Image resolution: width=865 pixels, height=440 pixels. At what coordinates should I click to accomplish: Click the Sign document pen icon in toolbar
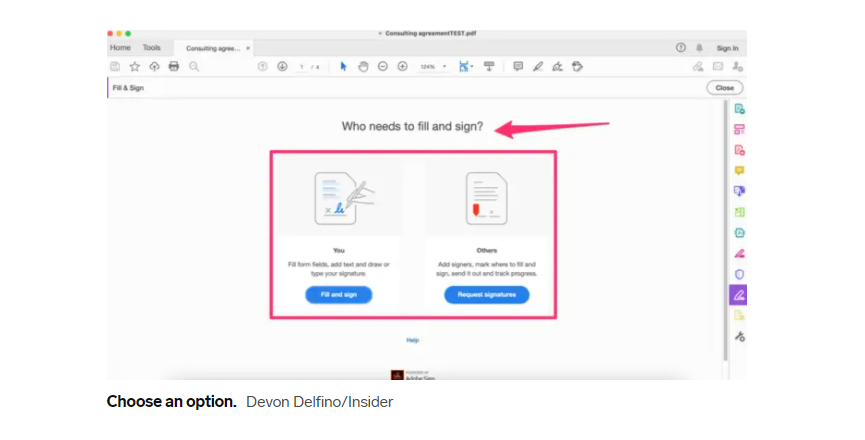(557, 67)
